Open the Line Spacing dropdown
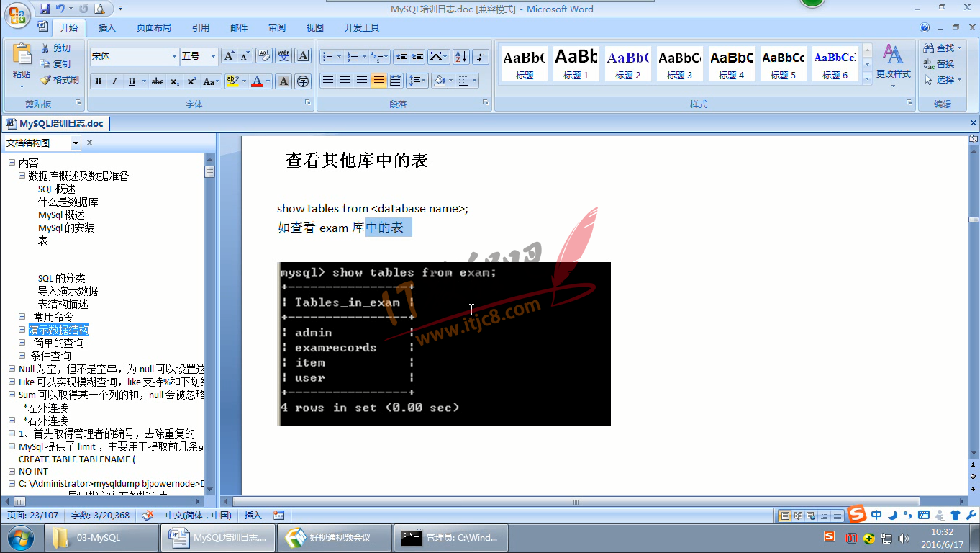The height and width of the screenshot is (553, 980). [417, 81]
